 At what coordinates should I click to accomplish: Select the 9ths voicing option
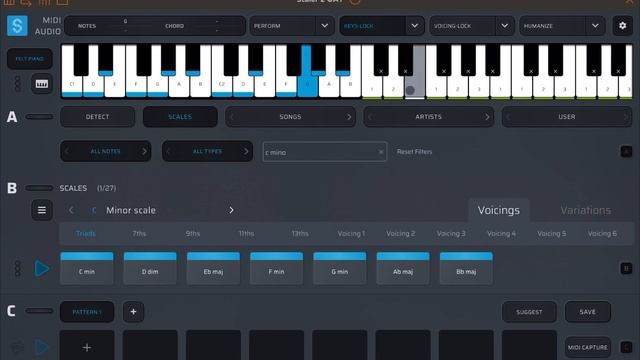point(193,233)
